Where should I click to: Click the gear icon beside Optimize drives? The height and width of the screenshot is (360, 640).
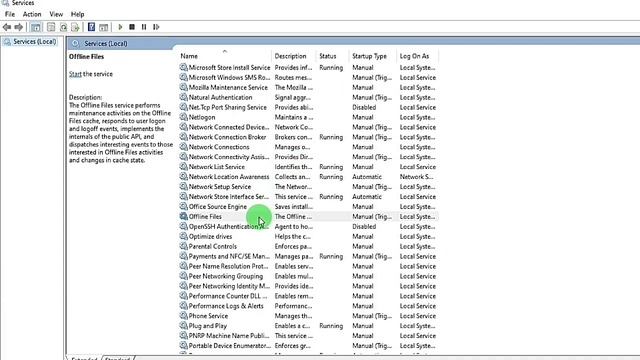[184, 236]
